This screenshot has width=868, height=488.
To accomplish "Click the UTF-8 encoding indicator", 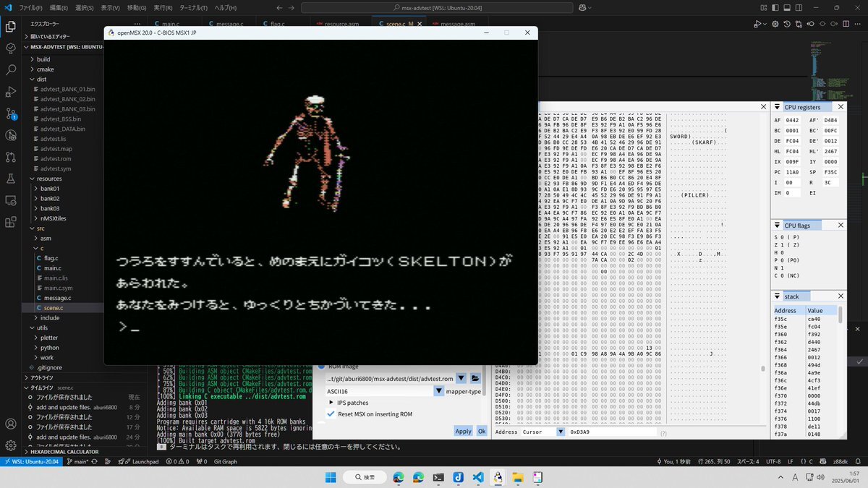I will click(773, 461).
